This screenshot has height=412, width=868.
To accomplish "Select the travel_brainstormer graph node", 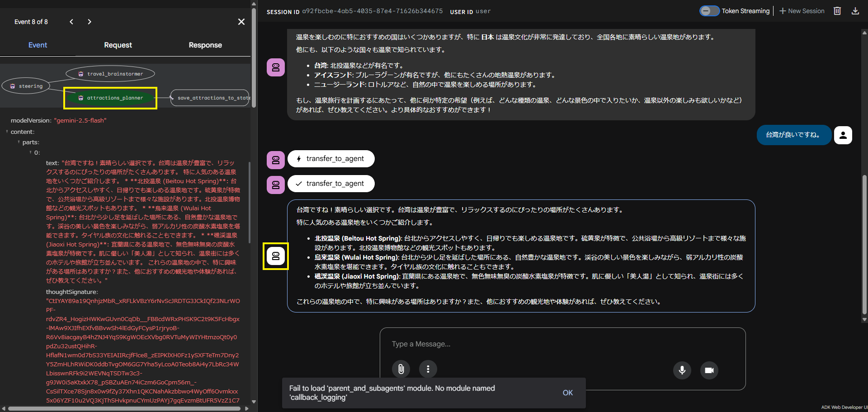I will coord(110,74).
